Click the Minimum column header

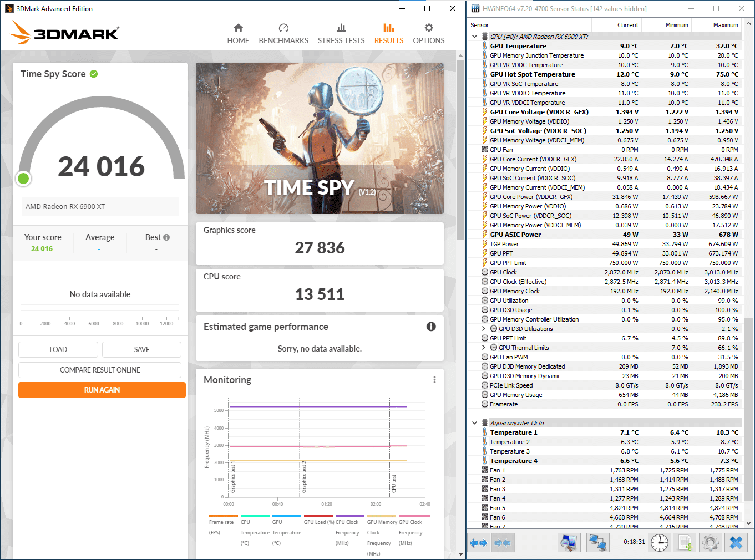tap(666, 25)
